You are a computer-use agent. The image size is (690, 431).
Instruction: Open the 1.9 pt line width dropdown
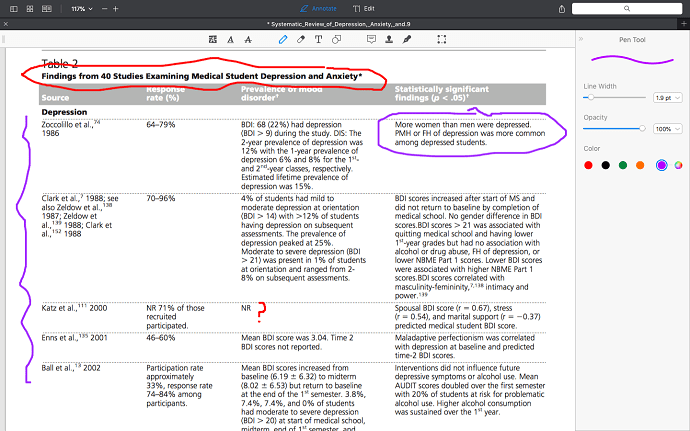(x=668, y=98)
